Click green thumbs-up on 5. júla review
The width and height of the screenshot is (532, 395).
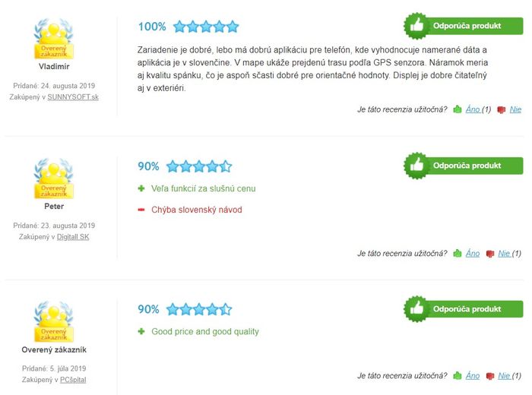click(x=458, y=375)
